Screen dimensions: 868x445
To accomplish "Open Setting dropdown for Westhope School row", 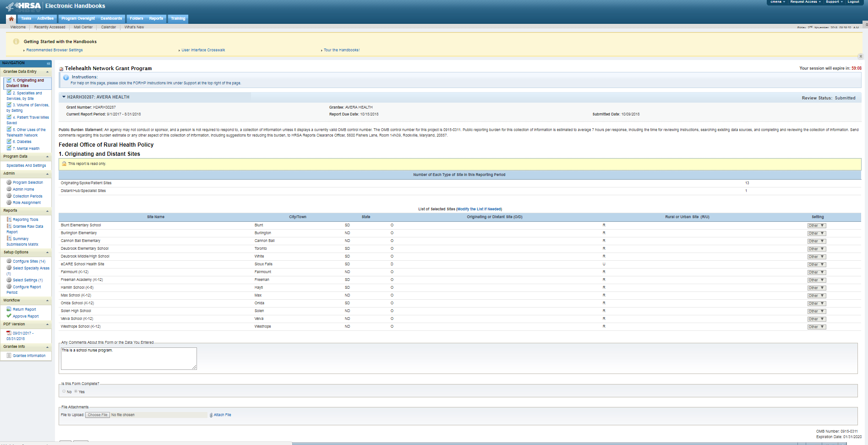I will tap(816, 327).
